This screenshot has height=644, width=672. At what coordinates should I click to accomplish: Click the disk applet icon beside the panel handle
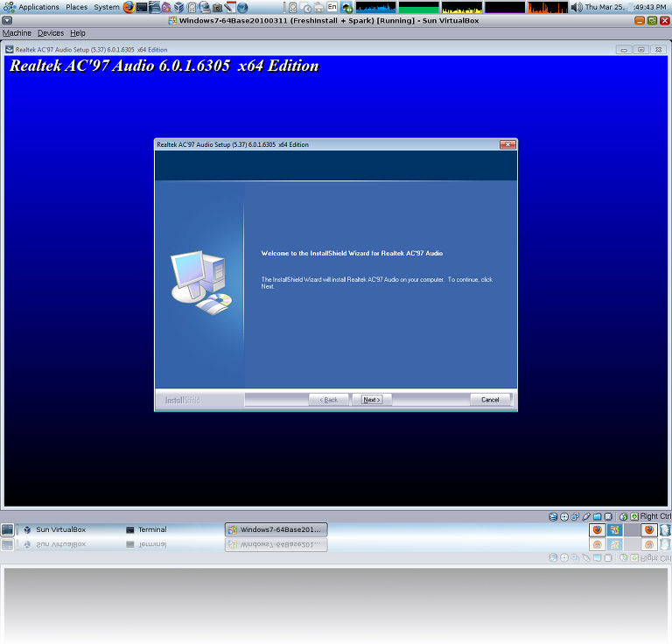click(x=293, y=7)
